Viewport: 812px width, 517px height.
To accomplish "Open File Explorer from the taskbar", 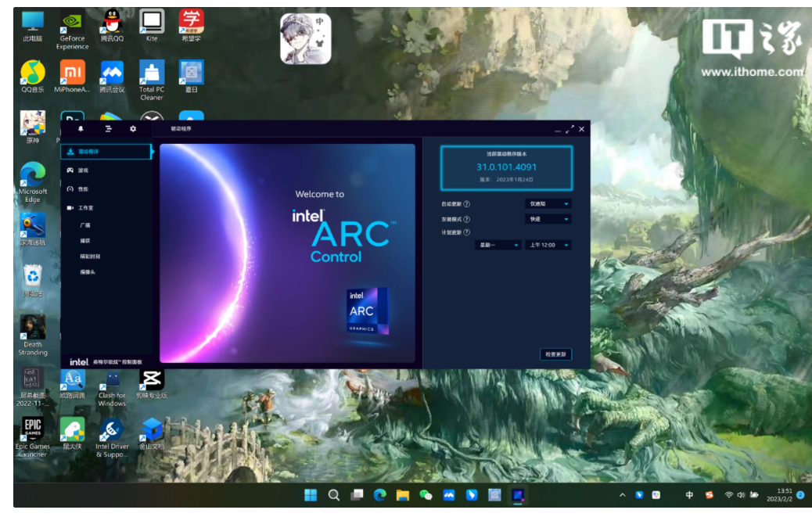I will click(403, 495).
